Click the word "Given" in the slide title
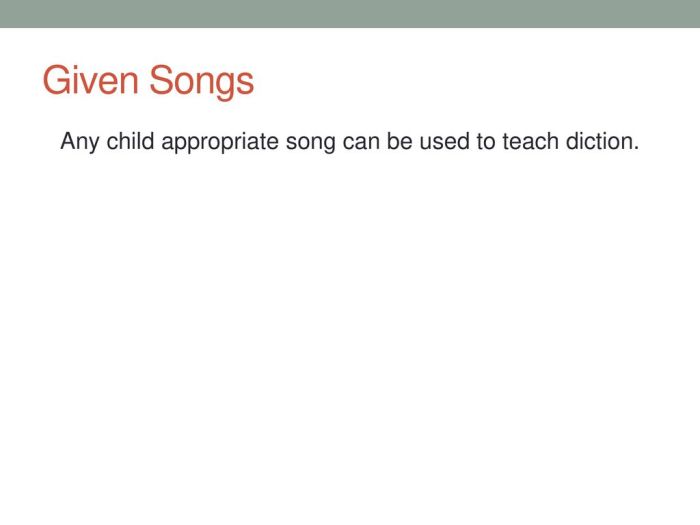 91,80
